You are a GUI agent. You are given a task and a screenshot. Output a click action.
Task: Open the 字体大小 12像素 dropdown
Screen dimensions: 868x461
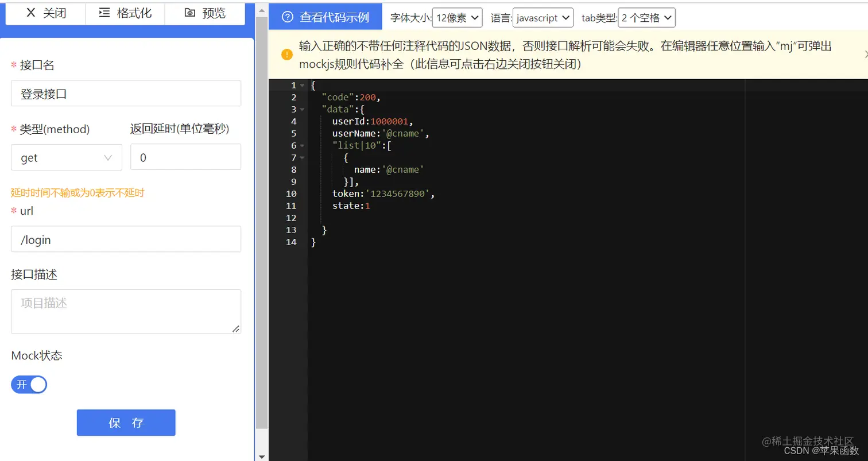(457, 18)
